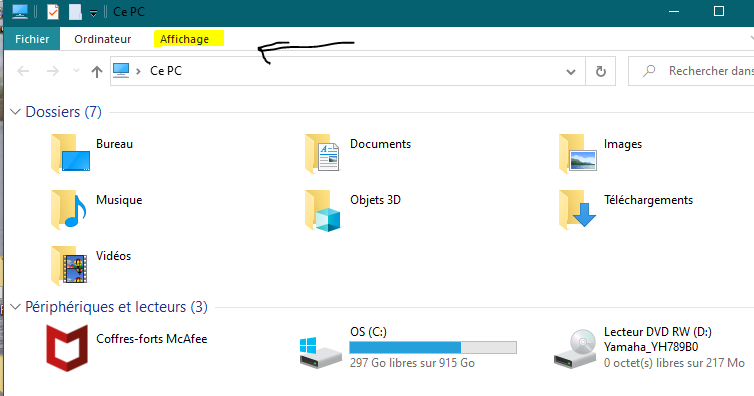The width and height of the screenshot is (754, 396).
Task: Go up one level with up arrow
Action: tap(97, 72)
